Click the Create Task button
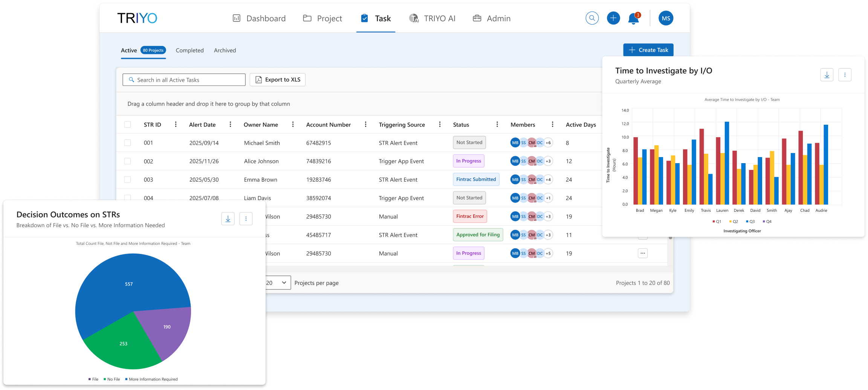 pyautogui.click(x=648, y=50)
